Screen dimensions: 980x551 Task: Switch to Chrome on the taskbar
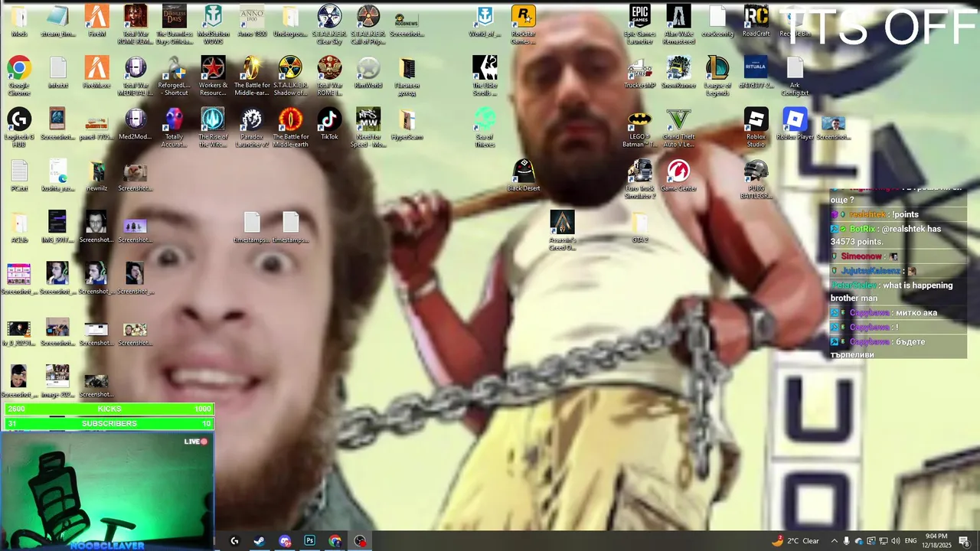[335, 541]
